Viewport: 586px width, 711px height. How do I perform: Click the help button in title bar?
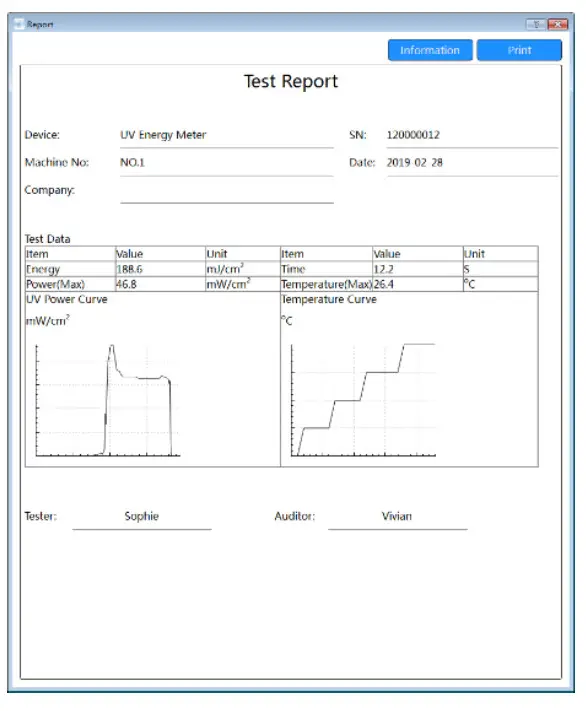[536, 24]
